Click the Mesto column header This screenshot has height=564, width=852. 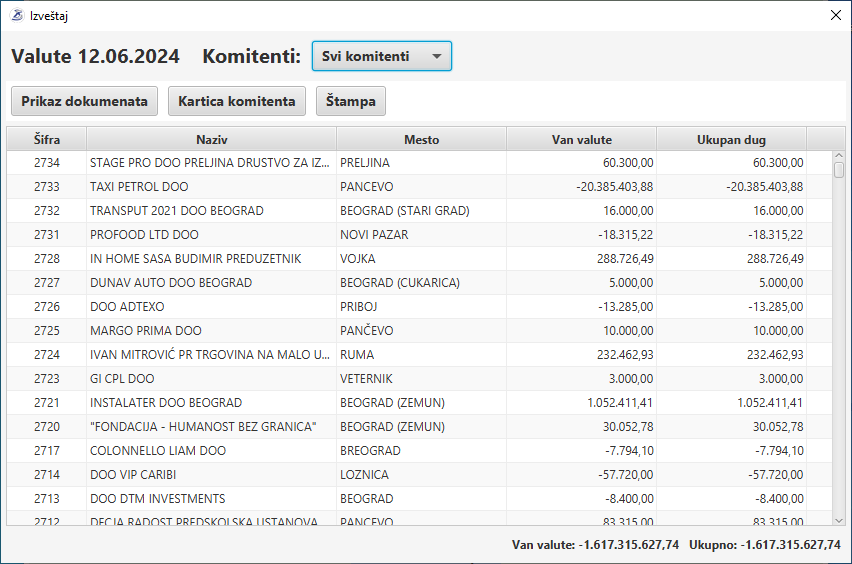tap(421, 139)
